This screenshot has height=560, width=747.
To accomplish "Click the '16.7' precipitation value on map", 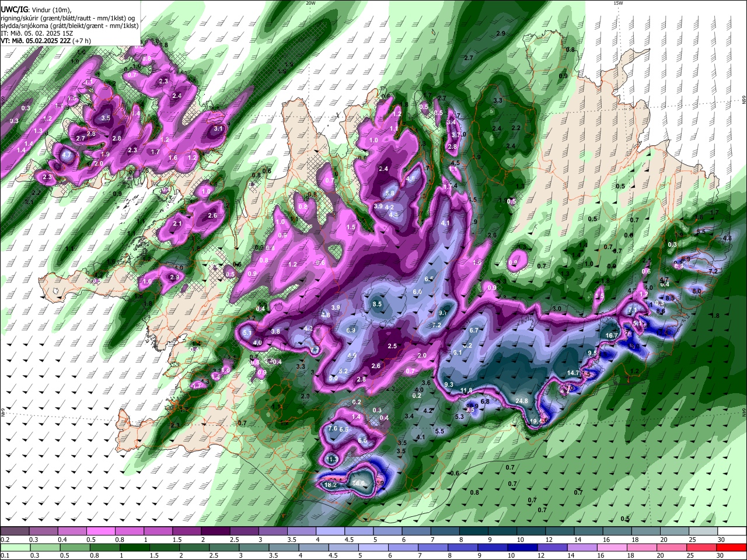I will coord(612,335).
